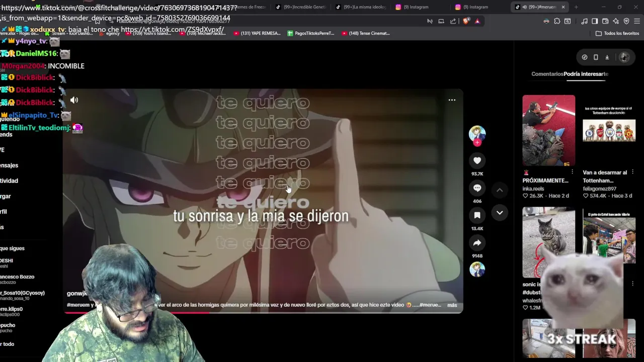Switch to the Podría interesarte tab
The height and width of the screenshot is (362, 644).
coord(586,74)
